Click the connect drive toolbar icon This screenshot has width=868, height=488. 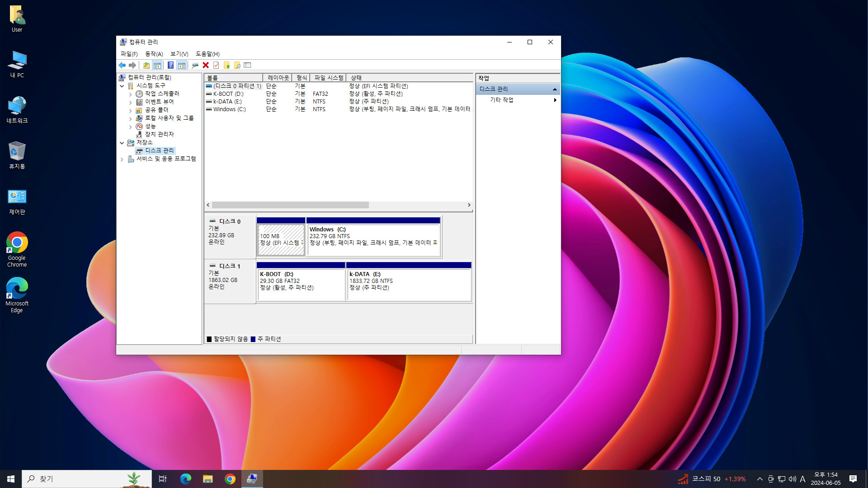tap(195, 66)
